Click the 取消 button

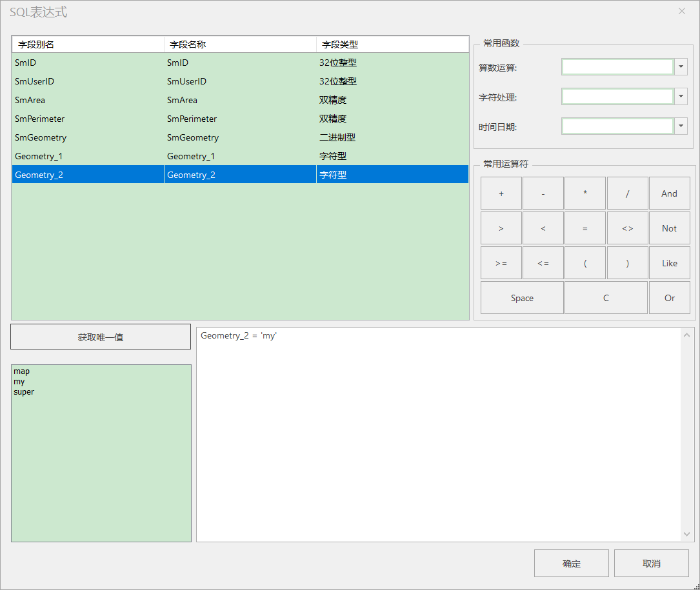pyautogui.click(x=652, y=563)
